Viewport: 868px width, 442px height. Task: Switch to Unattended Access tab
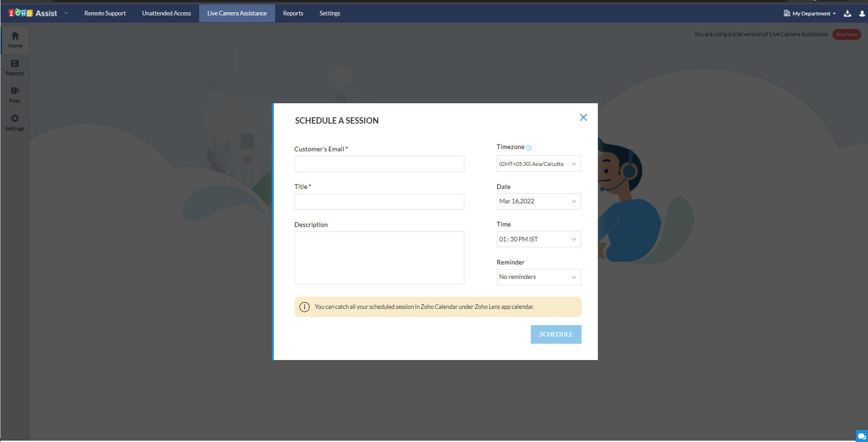(167, 14)
